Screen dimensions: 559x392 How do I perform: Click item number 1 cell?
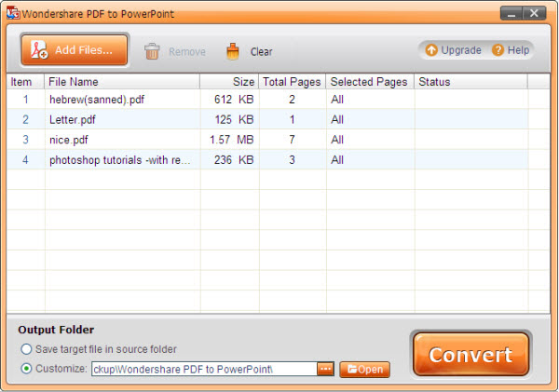(x=26, y=99)
